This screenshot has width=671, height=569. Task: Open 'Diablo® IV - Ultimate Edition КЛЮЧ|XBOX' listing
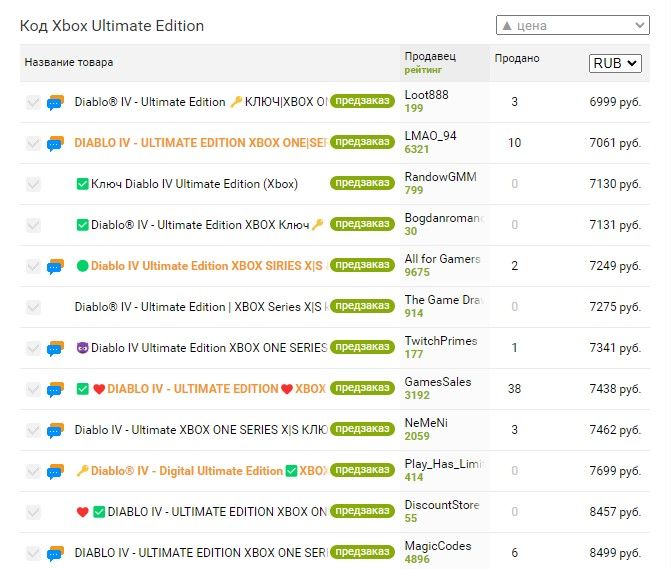pos(200,102)
